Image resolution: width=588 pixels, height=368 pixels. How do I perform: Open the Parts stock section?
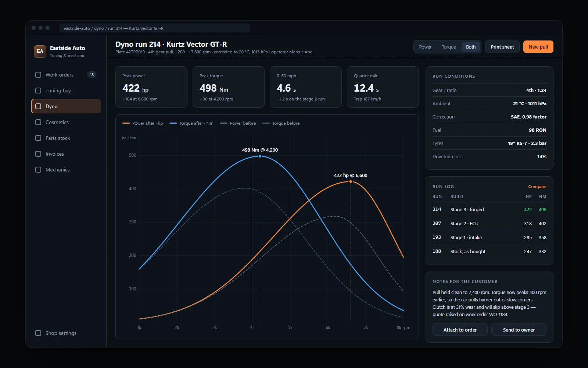point(66,138)
